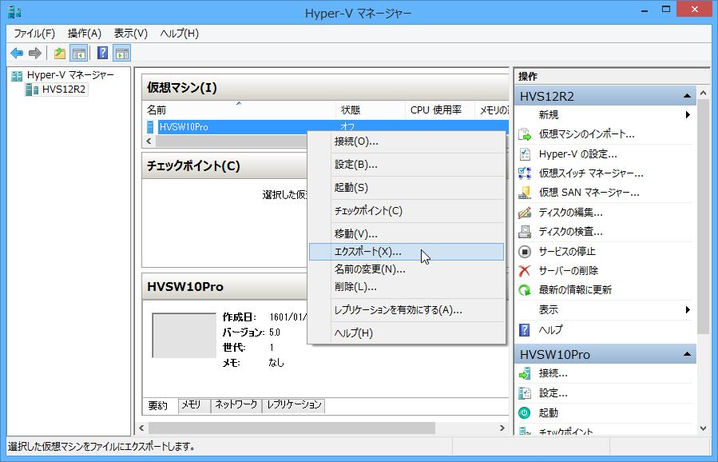The height and width of the screenshot is (462, 718).
Task: Choose チェックポイント(C) from context menu
Action: click(407, 211)
